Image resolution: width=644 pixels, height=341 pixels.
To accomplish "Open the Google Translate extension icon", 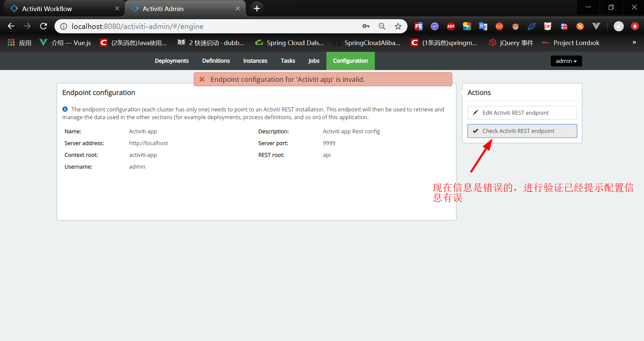I will [x=483, y=26].
